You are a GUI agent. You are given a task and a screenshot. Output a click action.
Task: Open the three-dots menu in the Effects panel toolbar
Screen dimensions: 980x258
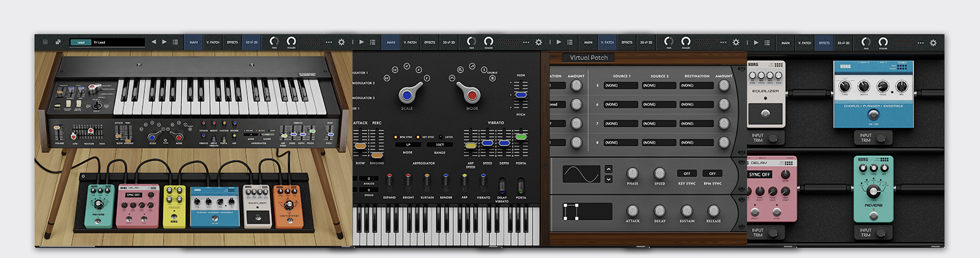920,42
